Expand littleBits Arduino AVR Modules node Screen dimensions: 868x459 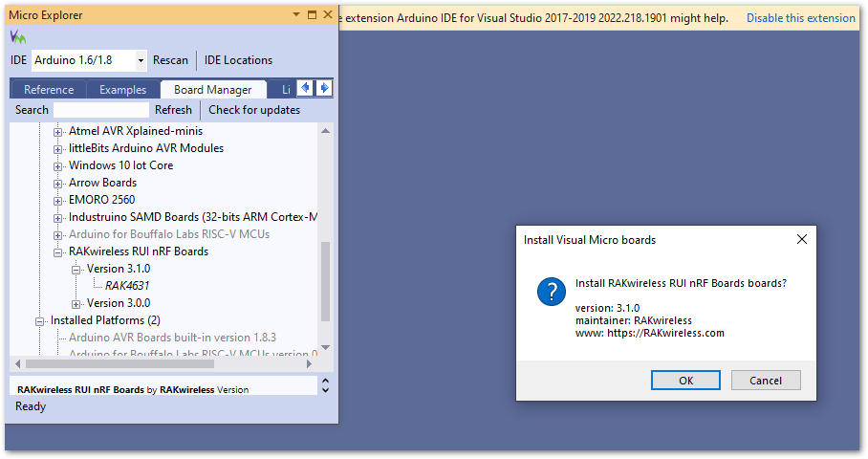click(57, 149)
